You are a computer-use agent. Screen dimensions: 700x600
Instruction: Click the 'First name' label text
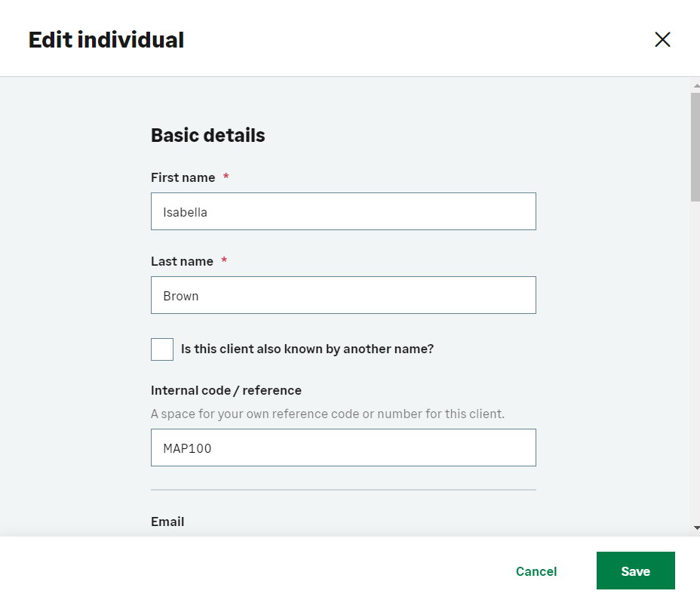[x=183, y=177]
